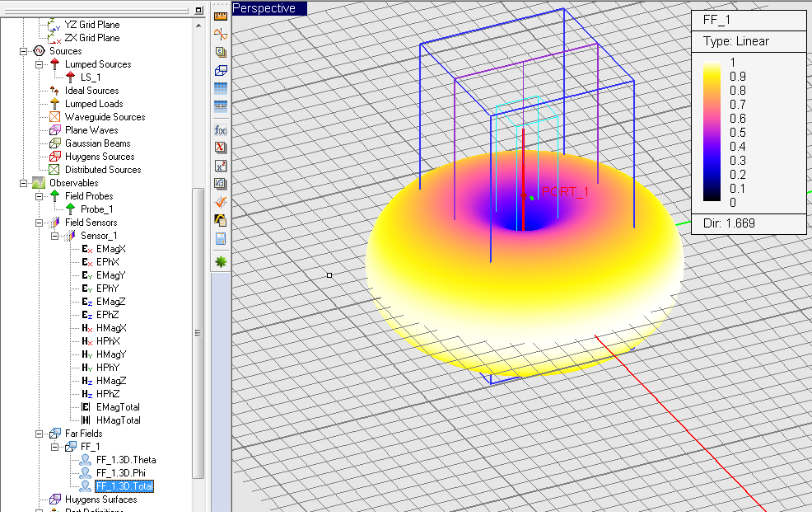Click the color scale bar in legend

(710, 132)
